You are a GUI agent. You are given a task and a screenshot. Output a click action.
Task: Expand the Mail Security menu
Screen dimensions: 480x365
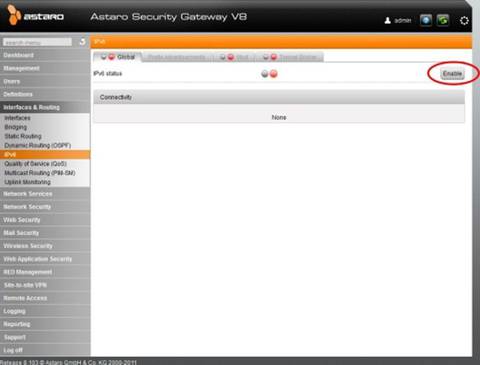pos(45,233)
